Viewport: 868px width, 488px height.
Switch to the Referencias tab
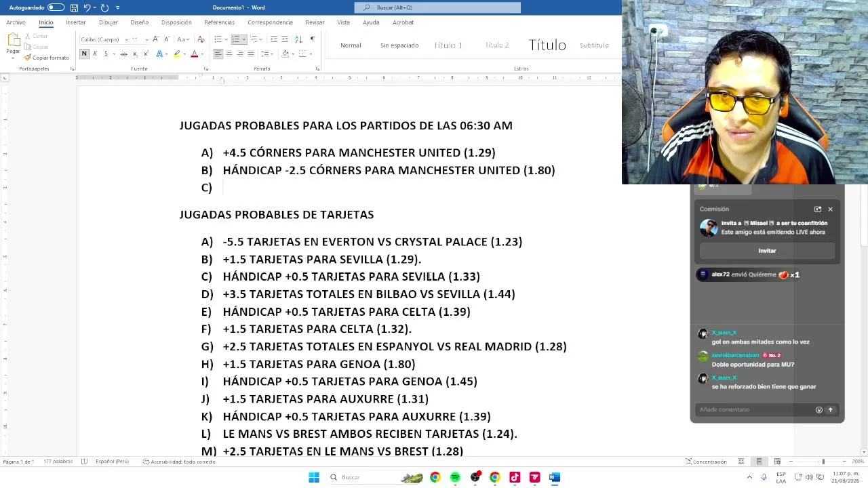pyautogui.click(x=219, y=22)
